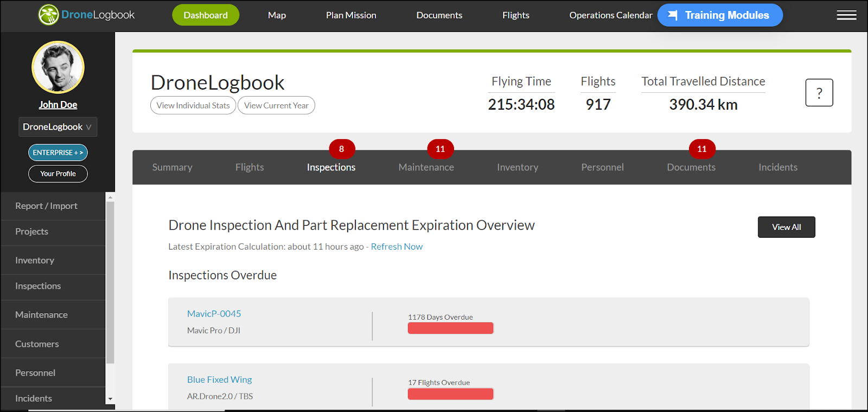The image size is (868, 412).
Task: Click the AR.Drone2.0 / TBS text
Action: pyautogui.click(x=220, y=396)
